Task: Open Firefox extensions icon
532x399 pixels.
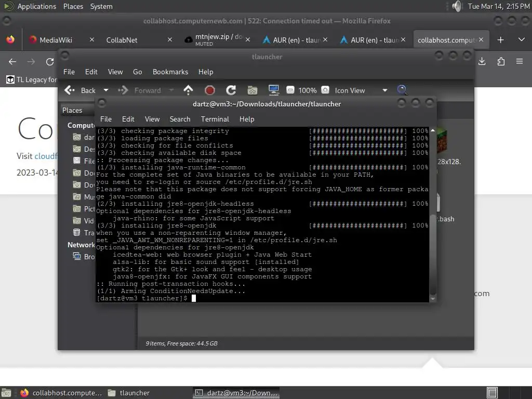Action: tap(501, 61)
